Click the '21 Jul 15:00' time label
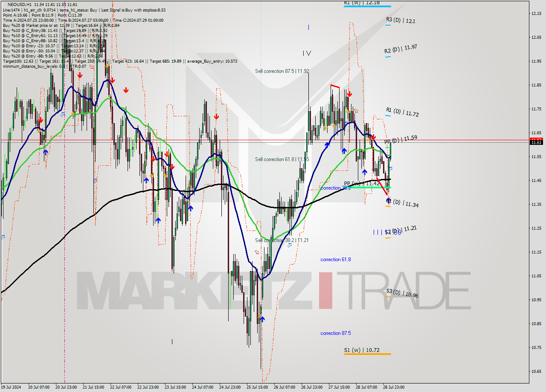Viewport: 546px width, 392px height. pos(93,387)
